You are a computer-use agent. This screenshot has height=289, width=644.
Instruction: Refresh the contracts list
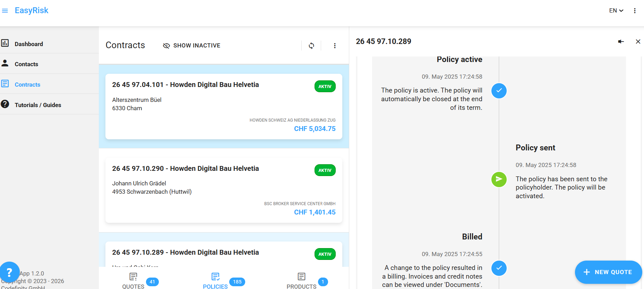(311, 46)
